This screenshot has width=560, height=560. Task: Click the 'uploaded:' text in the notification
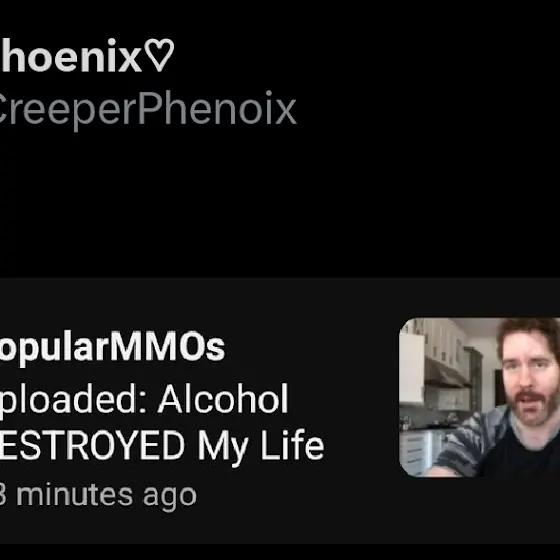(x=74, y=400)
